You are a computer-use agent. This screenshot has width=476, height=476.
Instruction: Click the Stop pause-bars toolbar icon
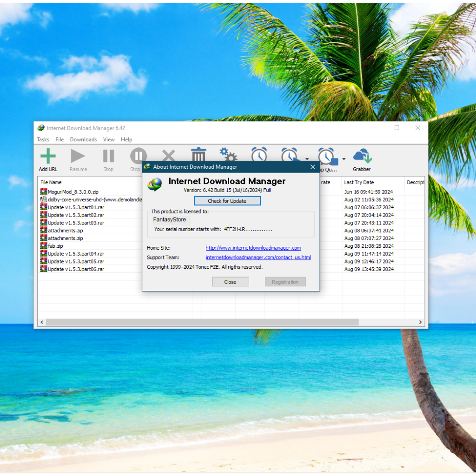coord(108,156)
